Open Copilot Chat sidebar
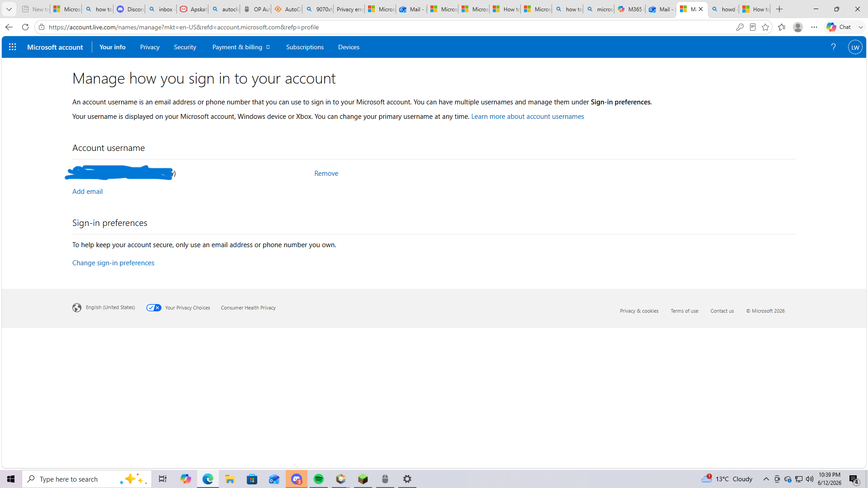868x488 pixels. click(x=839, y=27)
